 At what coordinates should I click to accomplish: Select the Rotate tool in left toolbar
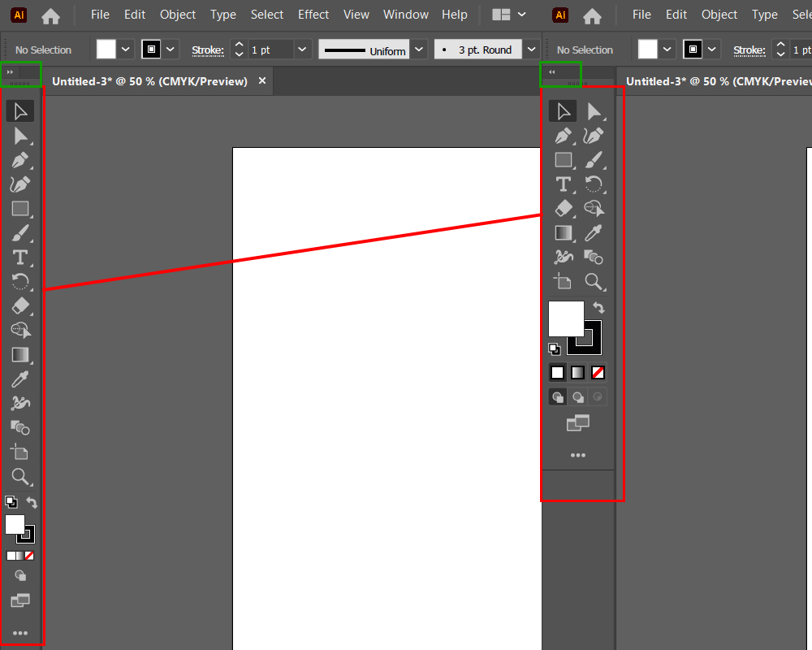20,282
